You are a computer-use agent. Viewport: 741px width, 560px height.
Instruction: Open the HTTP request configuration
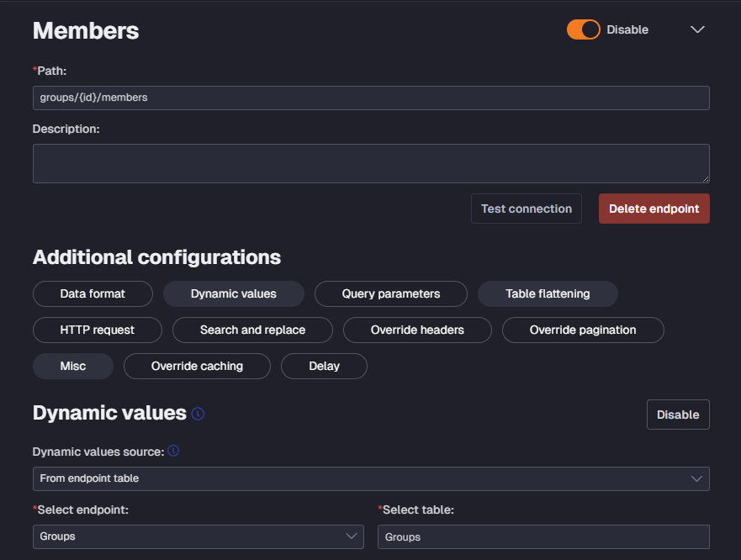click(98, 330)
